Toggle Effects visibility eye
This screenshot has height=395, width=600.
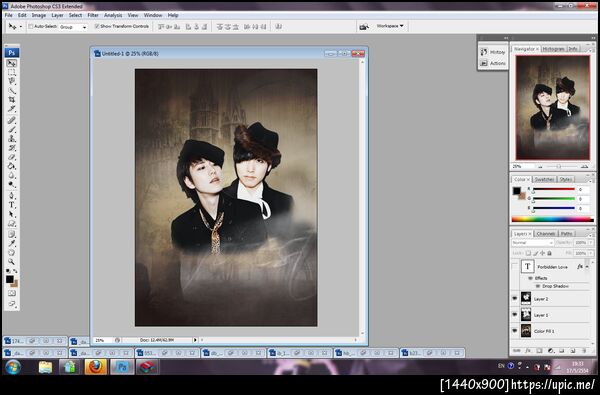click(x=531, y=278)
